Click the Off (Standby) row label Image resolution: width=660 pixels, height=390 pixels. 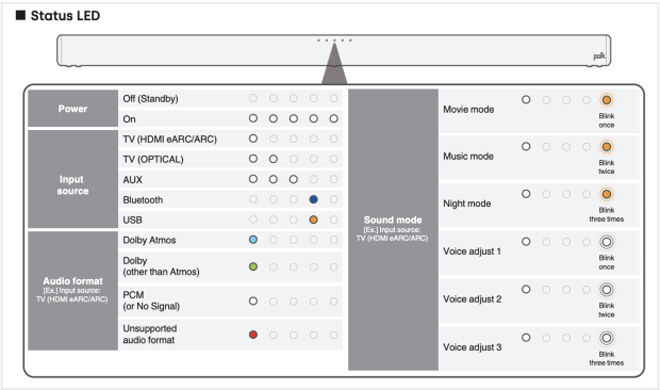coord(150,99)
